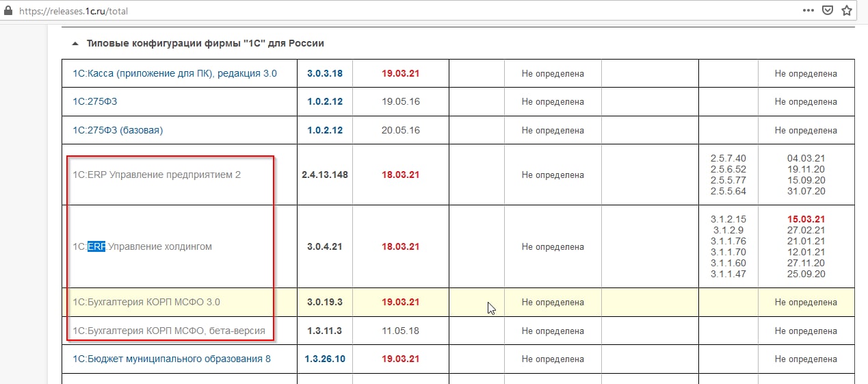Click planned date 04.03.21

806,158
